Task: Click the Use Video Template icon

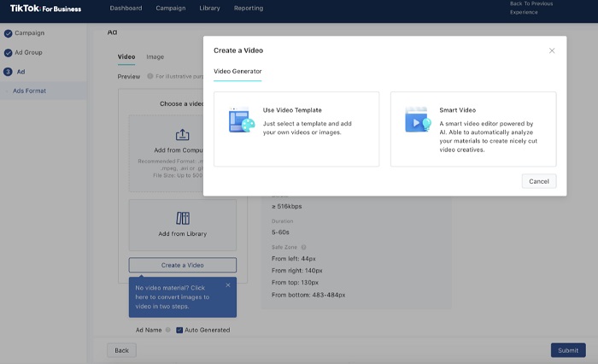Action: tap(241, 120)
